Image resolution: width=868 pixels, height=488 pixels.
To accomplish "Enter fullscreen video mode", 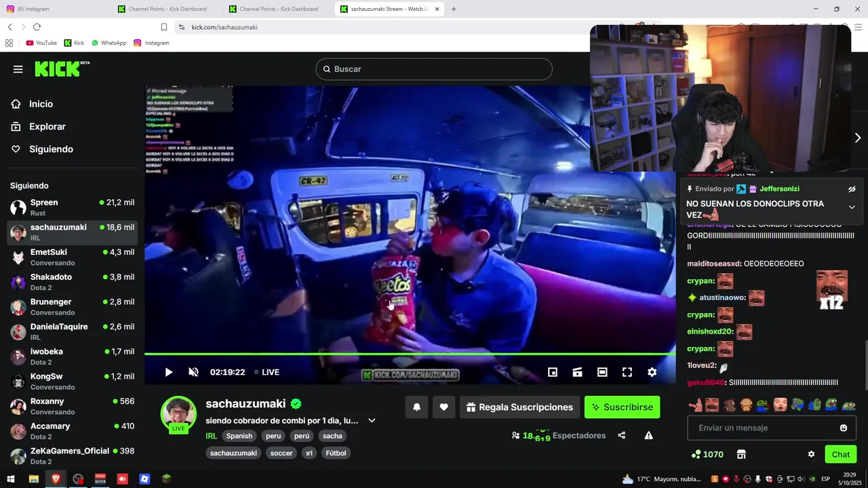I will coord(627,372).
